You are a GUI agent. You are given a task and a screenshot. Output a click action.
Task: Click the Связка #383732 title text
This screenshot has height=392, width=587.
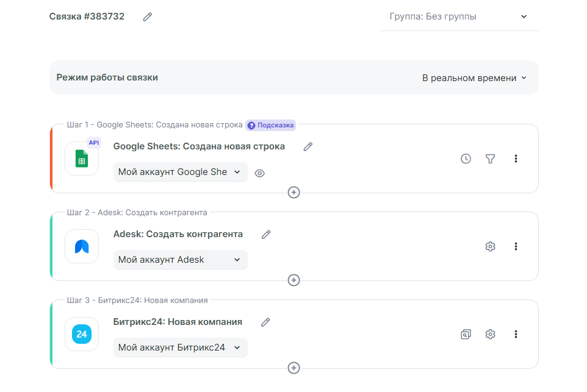pos(87,16)
